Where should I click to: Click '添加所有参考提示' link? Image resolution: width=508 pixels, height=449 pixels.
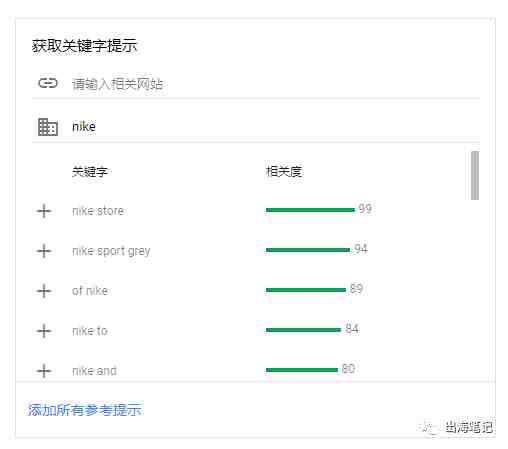pyautogui.click(x=85, y=410)
